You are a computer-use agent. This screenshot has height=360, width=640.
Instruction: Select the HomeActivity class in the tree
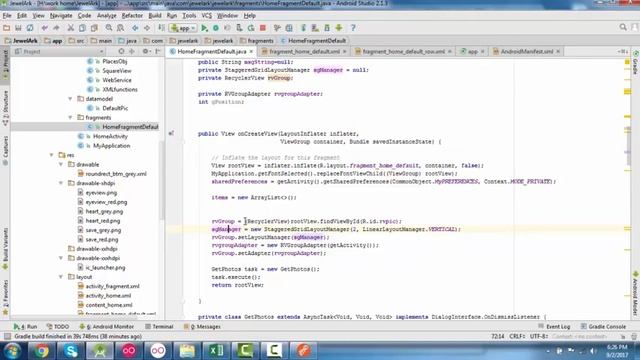(110, 136)
